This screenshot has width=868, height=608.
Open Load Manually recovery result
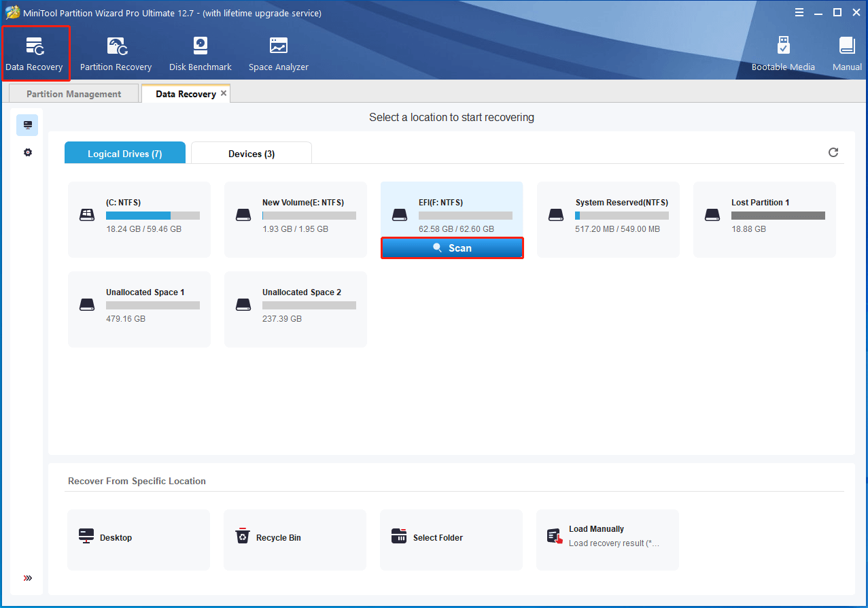pos(608,540)
